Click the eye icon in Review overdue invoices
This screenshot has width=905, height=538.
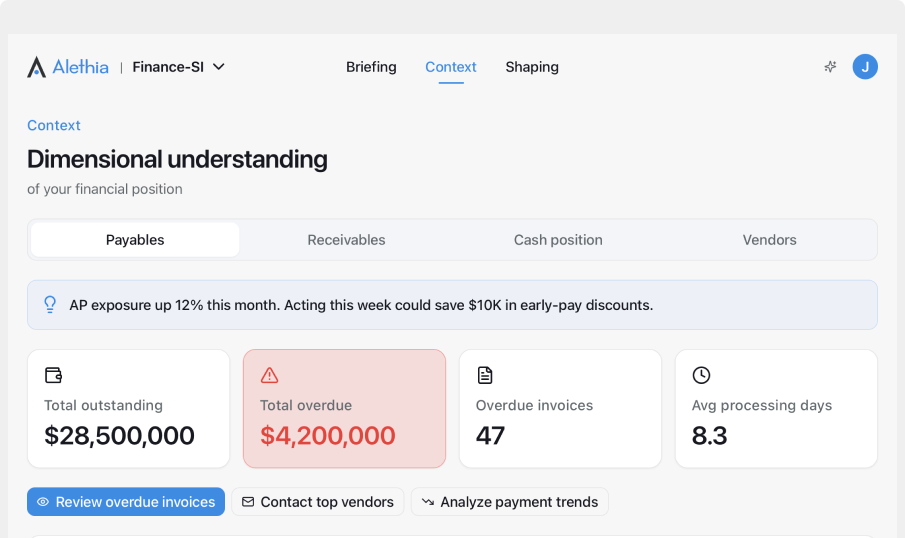pos(43,502)
